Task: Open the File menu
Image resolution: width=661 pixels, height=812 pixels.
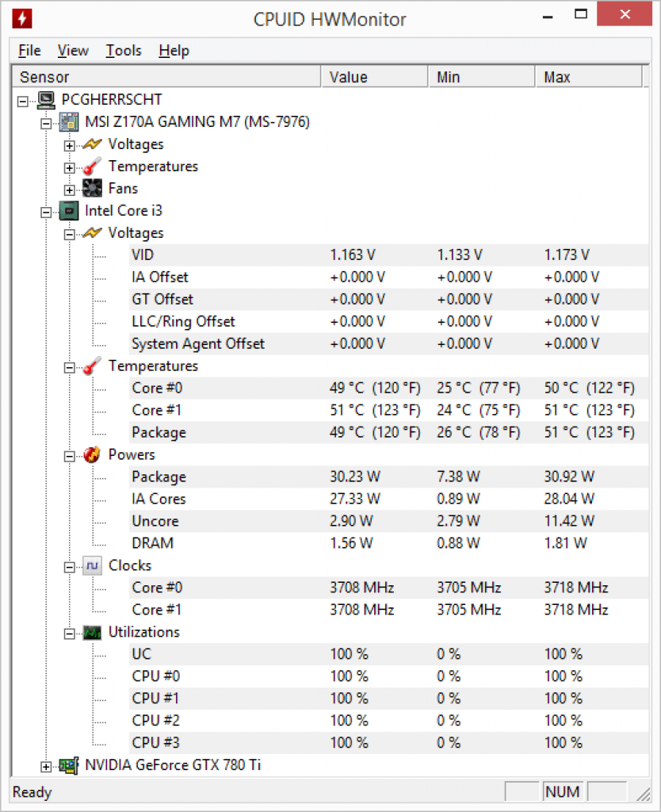Action: (29, 51)
